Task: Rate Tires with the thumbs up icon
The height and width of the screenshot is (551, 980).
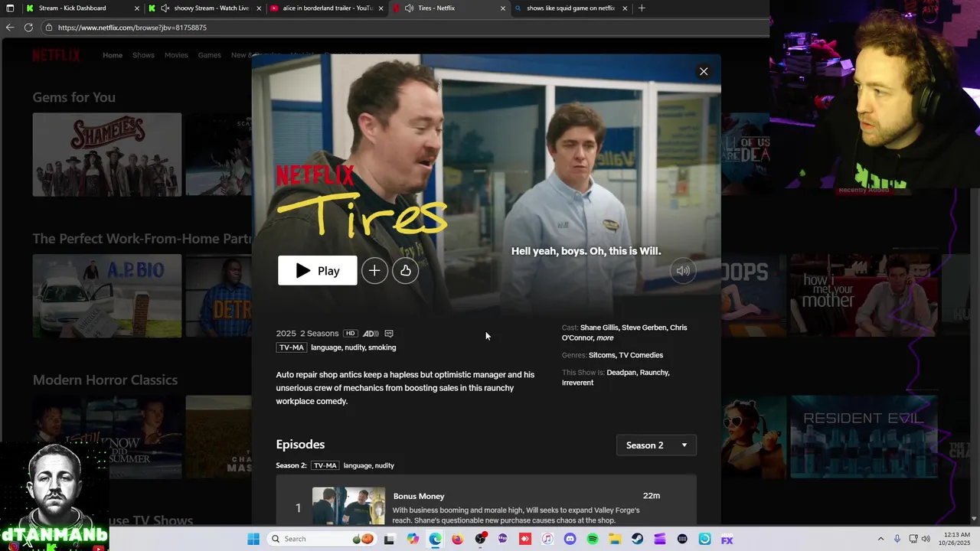Action: tap(405, 270)
